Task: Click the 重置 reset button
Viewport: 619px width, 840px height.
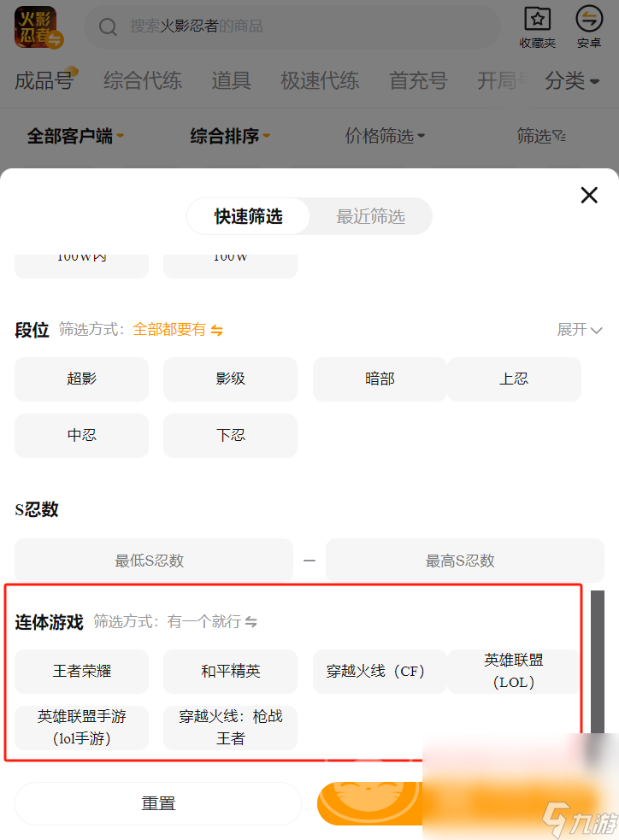Action: [x=158, y=803]
